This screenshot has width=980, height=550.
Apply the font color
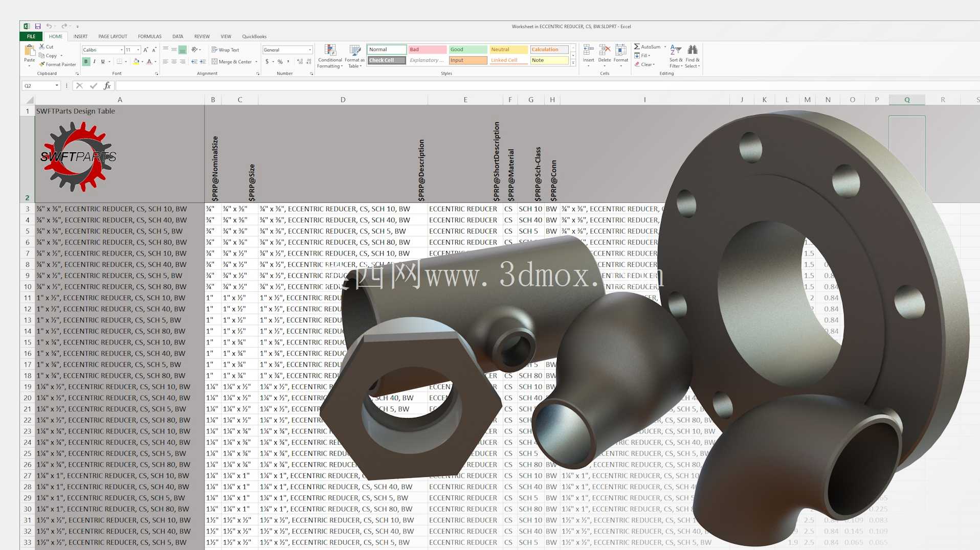149,61
